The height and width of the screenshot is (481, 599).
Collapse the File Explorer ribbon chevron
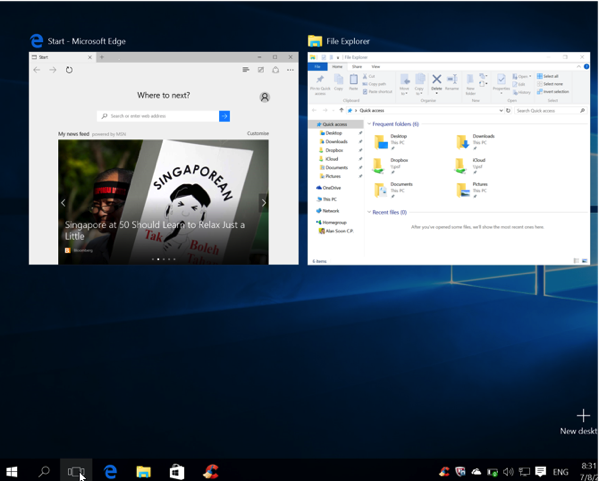tap(579, 66)
